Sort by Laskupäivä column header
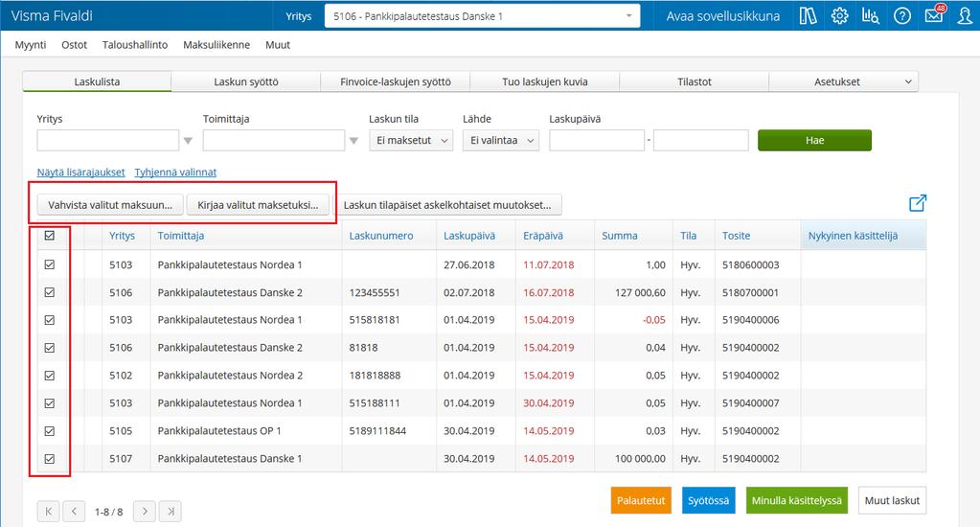This screenshot has height=527, width=980. point(469,236)
